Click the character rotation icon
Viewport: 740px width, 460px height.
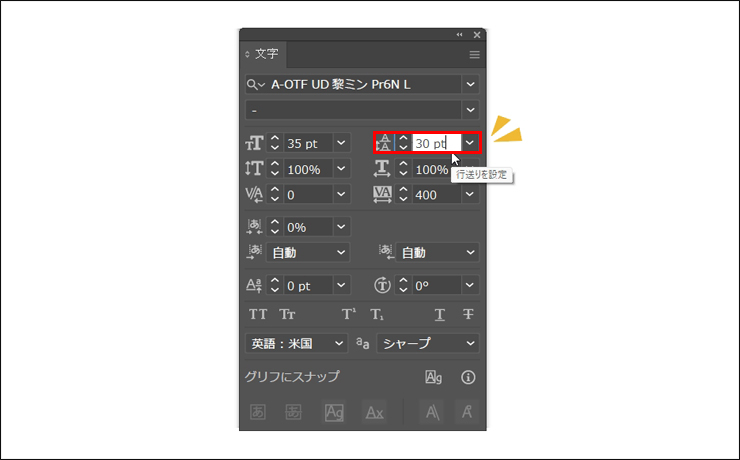[x=382, y=285]
